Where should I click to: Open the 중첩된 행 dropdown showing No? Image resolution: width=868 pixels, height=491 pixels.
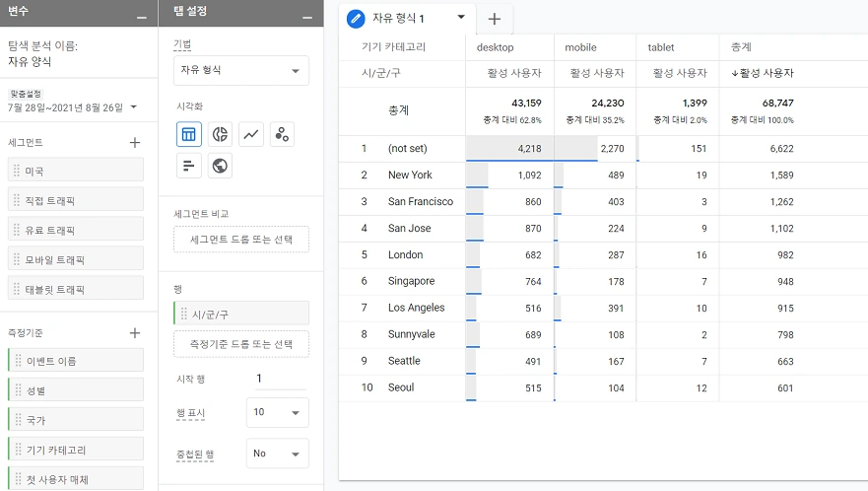pyautogui.click(x=277, y=454)
